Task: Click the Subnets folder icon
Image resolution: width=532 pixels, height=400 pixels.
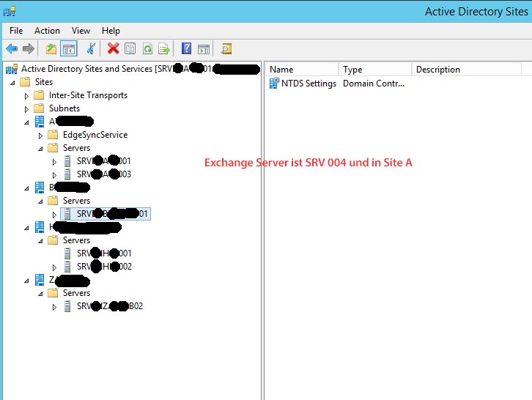Action: click(x=39, y=108)
